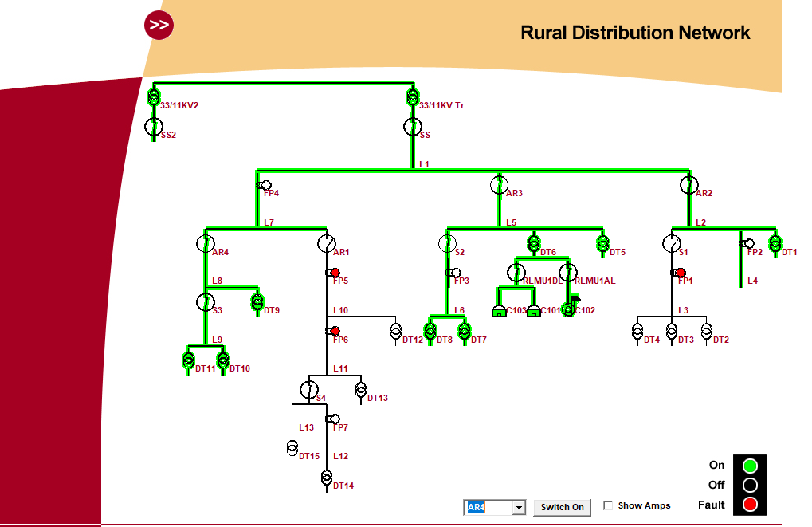Click the Rural Distribution Network title
The image size is (812, 527).
(x=635, y=33)
